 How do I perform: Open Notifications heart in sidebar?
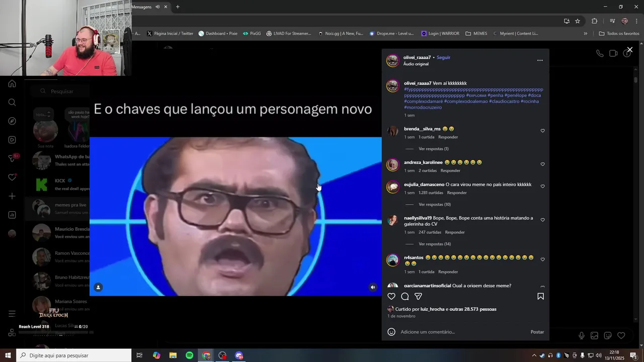12,177
